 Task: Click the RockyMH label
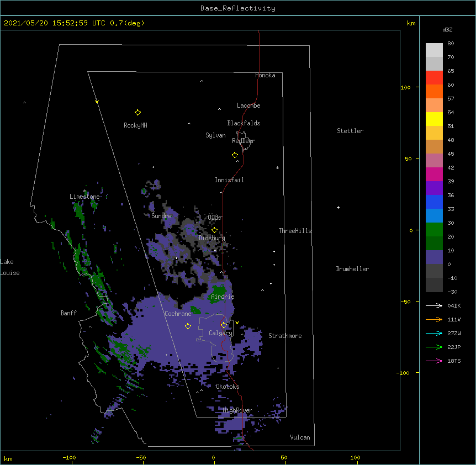point(135,125)
